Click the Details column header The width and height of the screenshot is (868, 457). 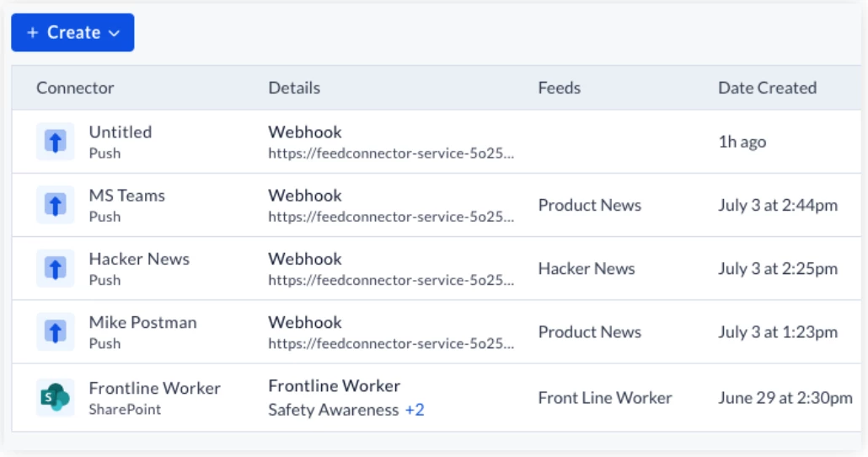click(x=294, y=88)
